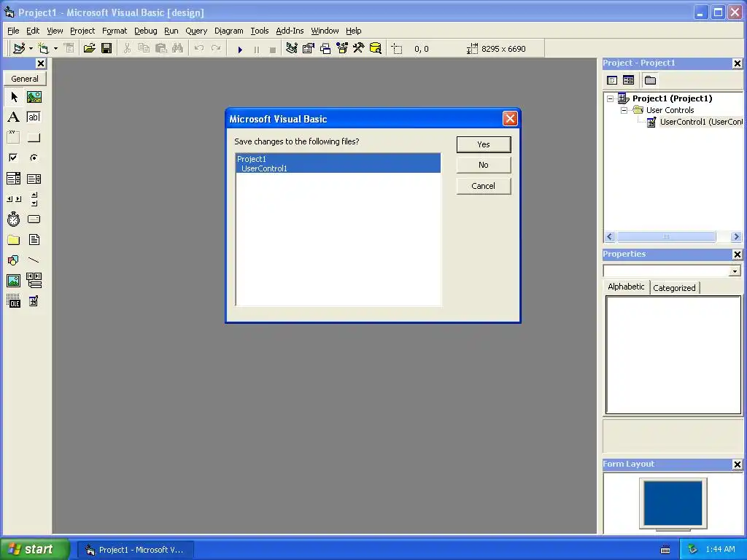Open the Properties object dropdown

tap(735, 271)
